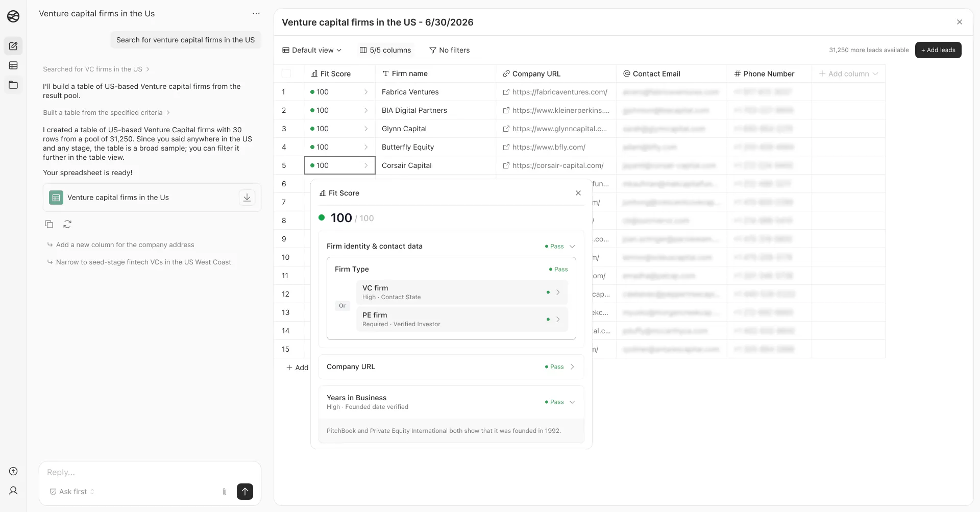Select the BIA Digital Partners cell
Viewport: 980px width, 512px height.
tap(435, 110)
